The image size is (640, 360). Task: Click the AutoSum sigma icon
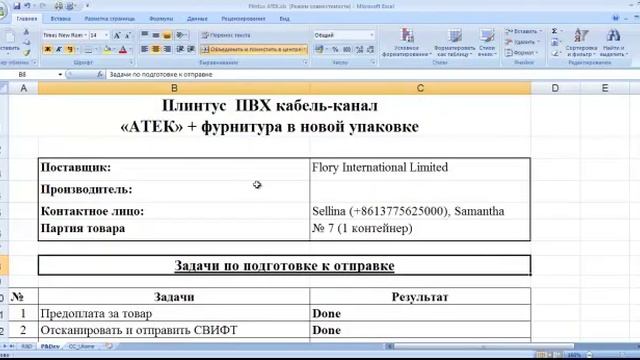555,31
